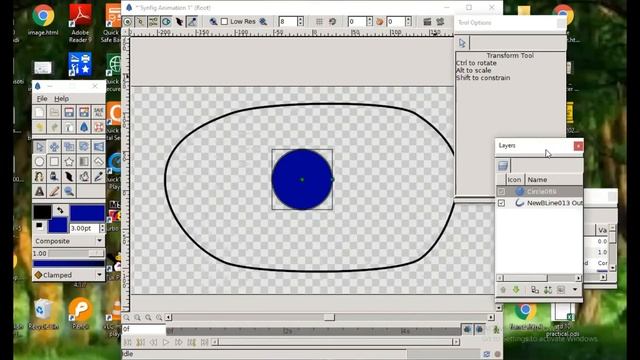Raise the selected layer with up arrow

(x=503, y=290)
